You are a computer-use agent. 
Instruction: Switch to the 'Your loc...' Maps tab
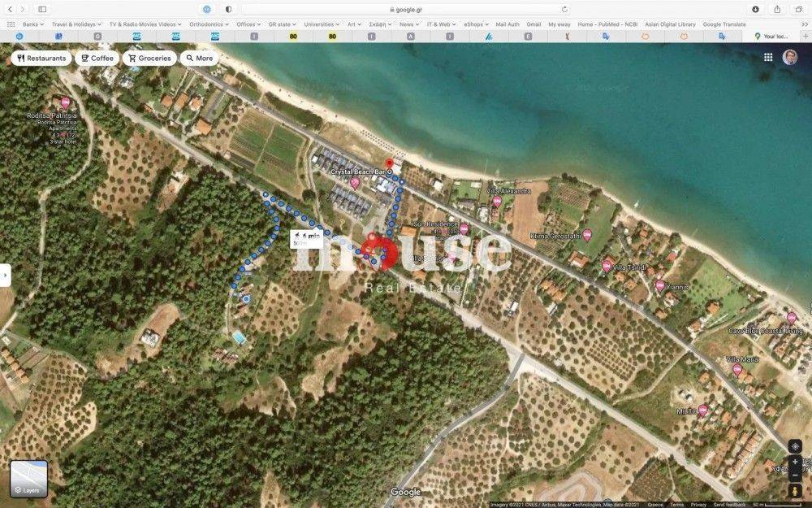pos(771,37)
